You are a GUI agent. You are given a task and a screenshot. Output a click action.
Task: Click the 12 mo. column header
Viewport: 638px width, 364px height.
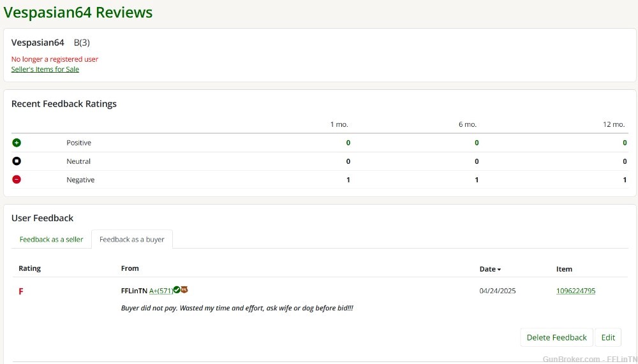(614, 124)
